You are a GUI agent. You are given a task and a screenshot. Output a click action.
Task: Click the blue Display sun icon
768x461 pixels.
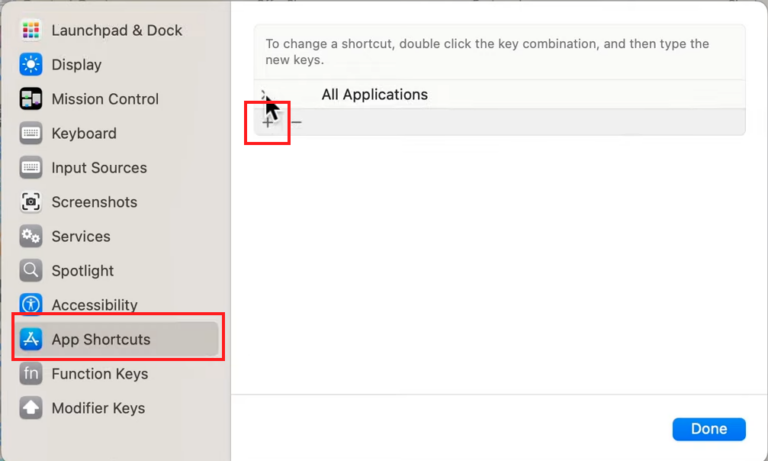tap(32, 65)
